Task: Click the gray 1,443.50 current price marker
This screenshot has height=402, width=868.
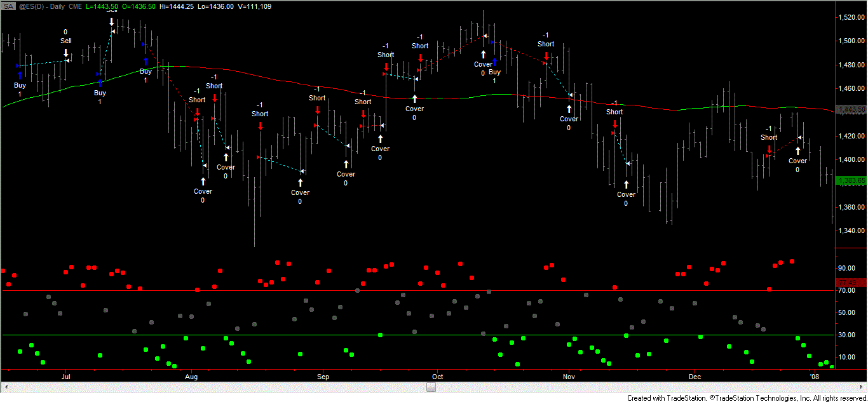Action: click(851, 109)
